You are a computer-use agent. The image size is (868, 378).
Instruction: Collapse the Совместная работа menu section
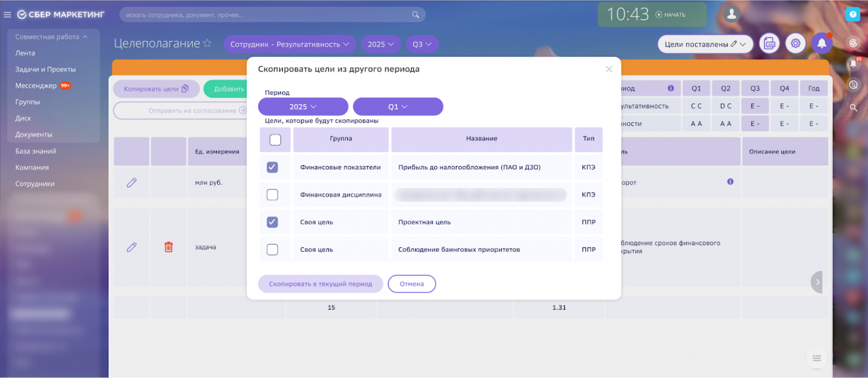pyautogui.click(x=52, y=37)
